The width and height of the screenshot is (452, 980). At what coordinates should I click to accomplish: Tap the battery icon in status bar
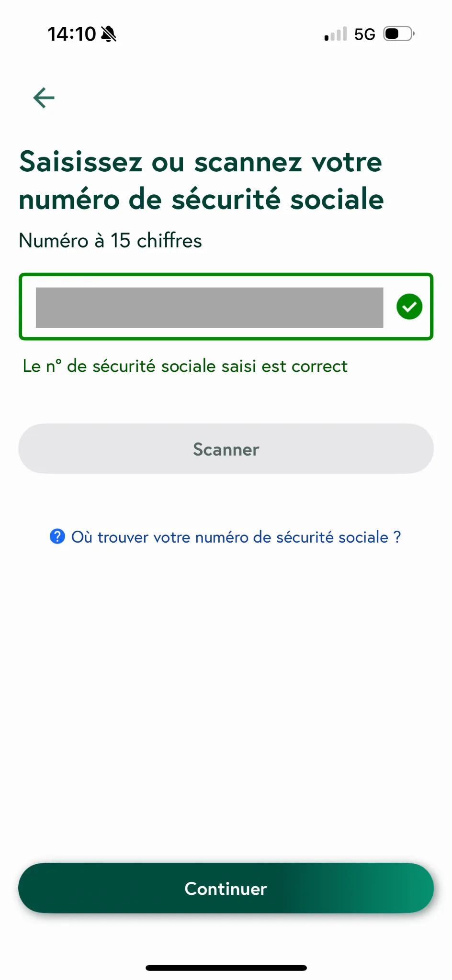pos(399,34)
